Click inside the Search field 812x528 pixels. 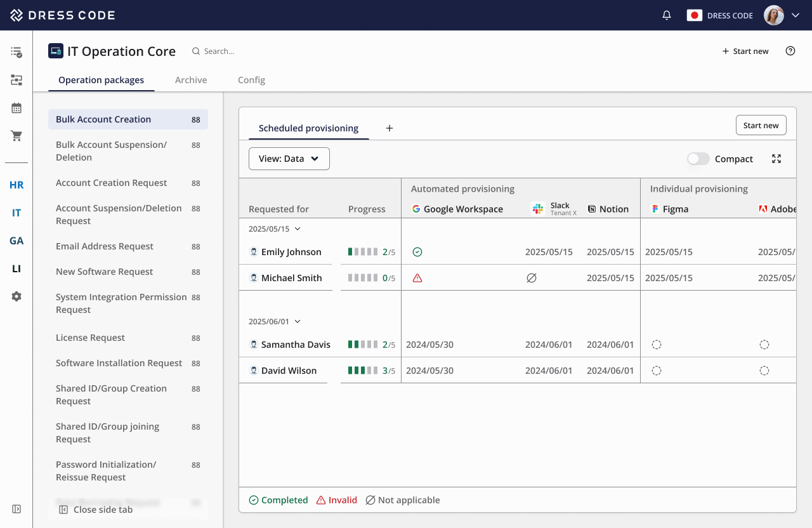(228, 51)
